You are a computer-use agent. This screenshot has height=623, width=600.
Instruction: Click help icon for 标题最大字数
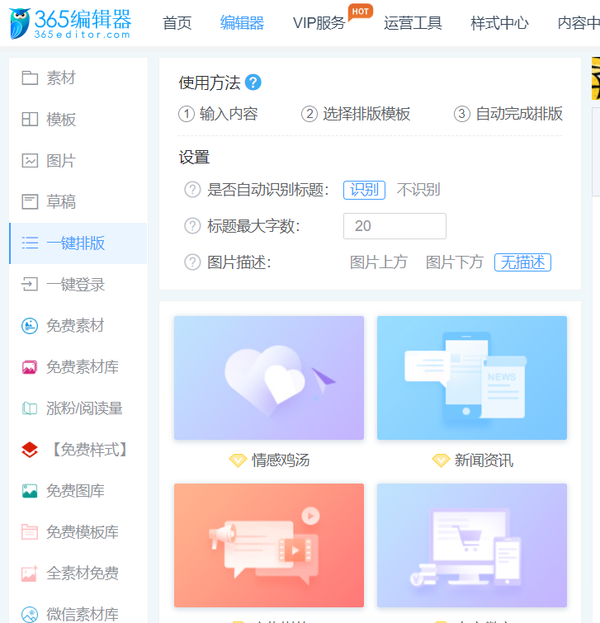(192, 226)
